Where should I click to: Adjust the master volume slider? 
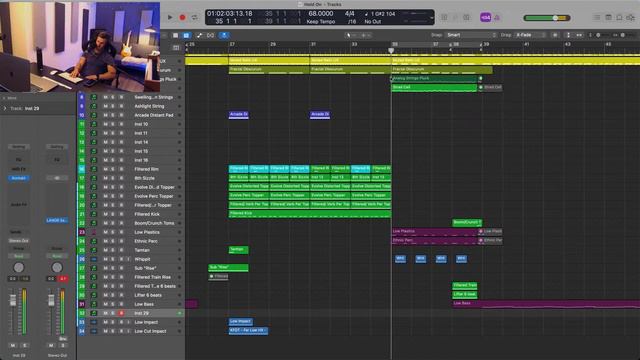tap(547, 18)
